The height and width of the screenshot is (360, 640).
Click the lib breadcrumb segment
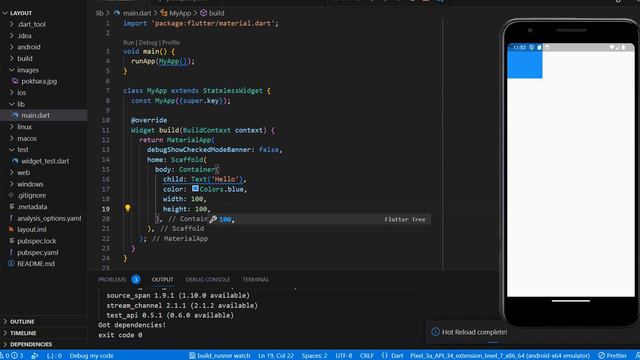click(x=100, y=13)
